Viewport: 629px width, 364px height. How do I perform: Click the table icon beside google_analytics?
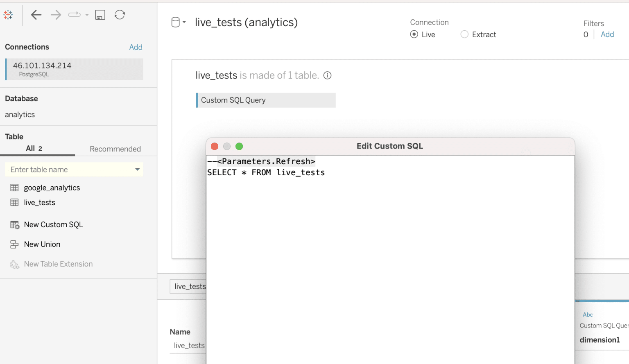(15, 187)
